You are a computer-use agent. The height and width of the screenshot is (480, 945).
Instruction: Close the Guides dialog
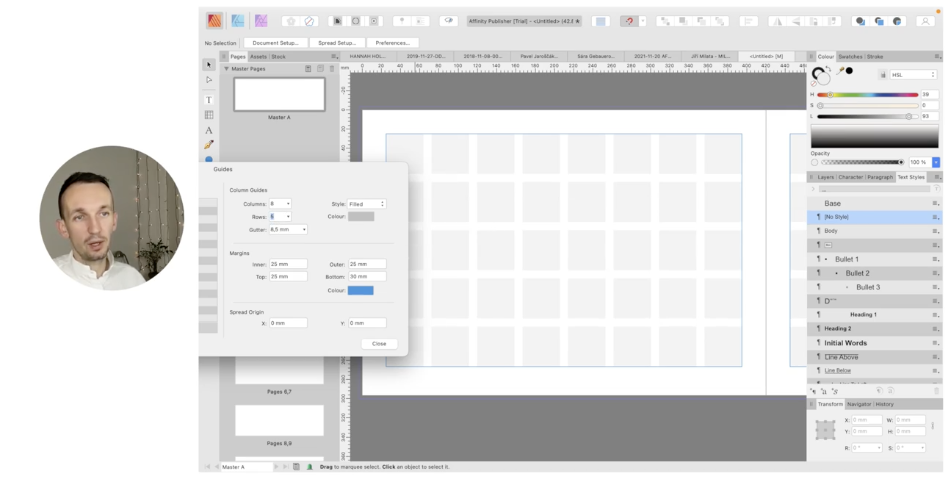click(x=379, y=343)
